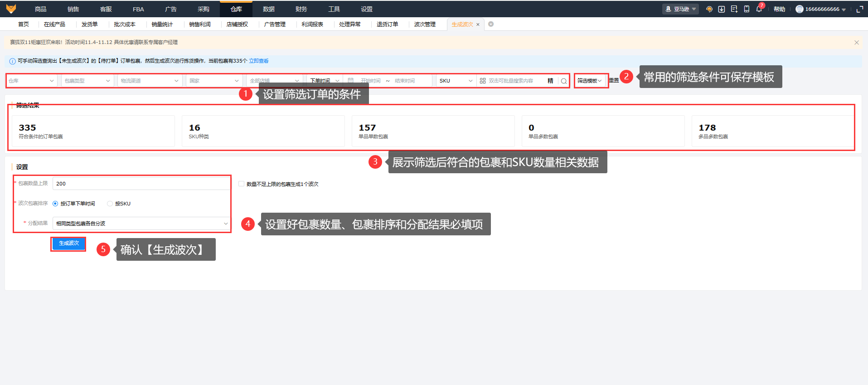Open the 工具 menu
The width and height of the screenshot is (868, 385).
pos(334,9)
